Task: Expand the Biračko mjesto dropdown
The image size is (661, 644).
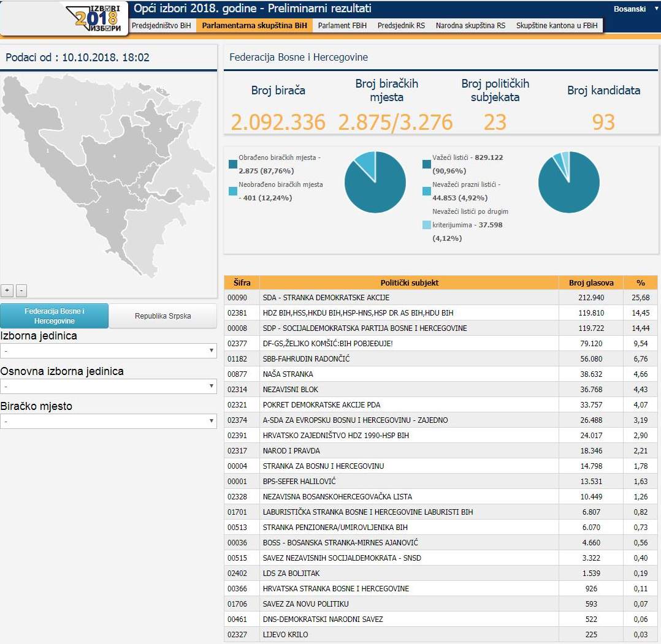Action: click(109, 422)
